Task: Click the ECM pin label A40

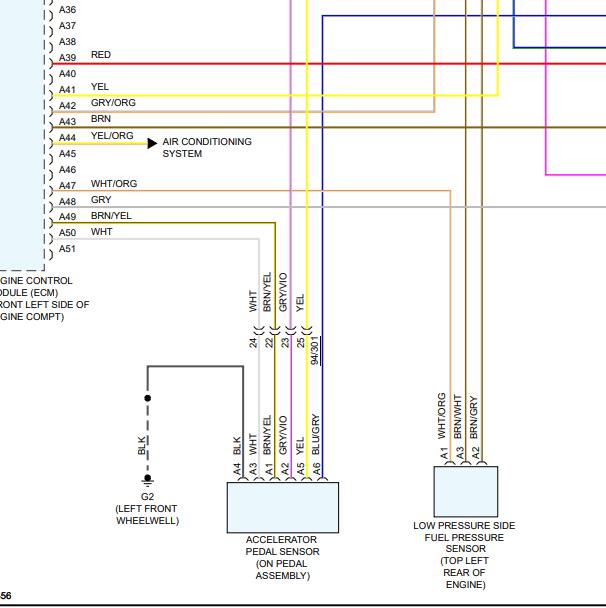Action: click(x=67, y=74)
